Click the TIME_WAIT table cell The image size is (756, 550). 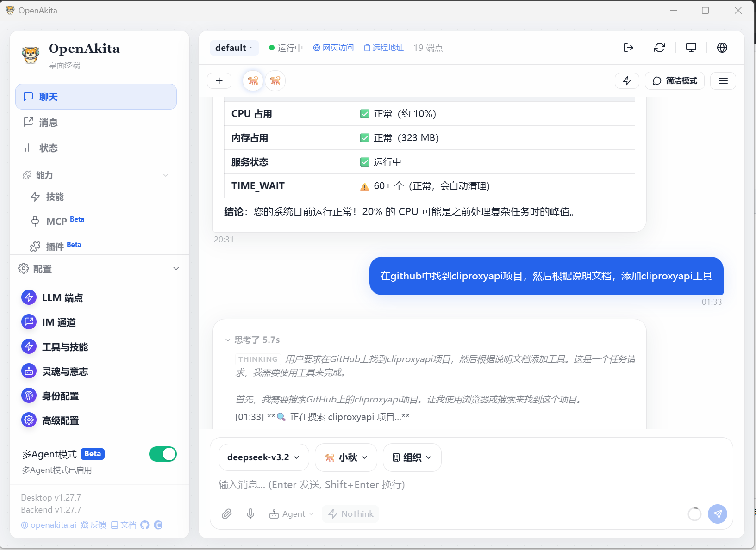tap(287, 186)
